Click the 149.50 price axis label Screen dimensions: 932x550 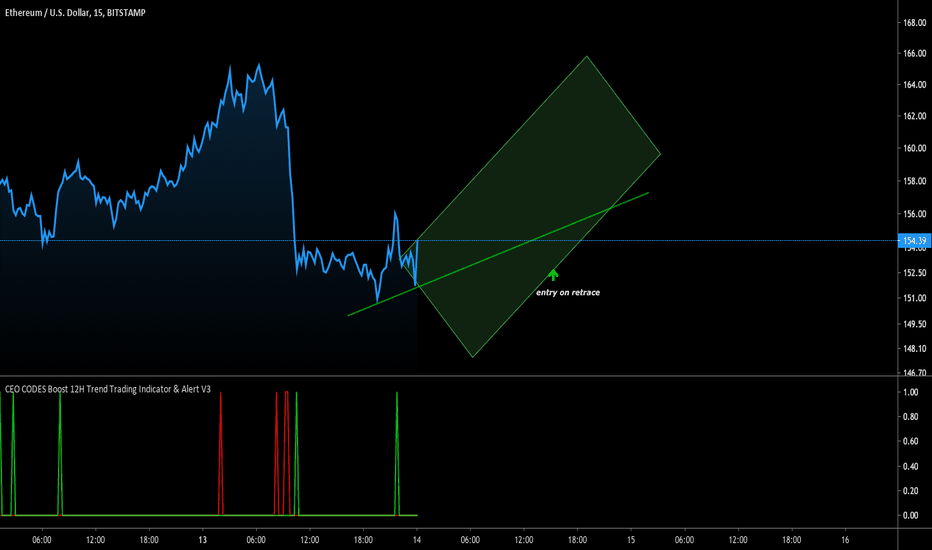915,324
